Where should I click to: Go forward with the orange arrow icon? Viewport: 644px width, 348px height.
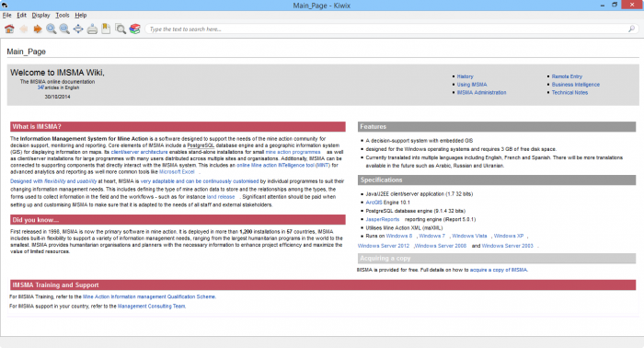pos(38,29)
